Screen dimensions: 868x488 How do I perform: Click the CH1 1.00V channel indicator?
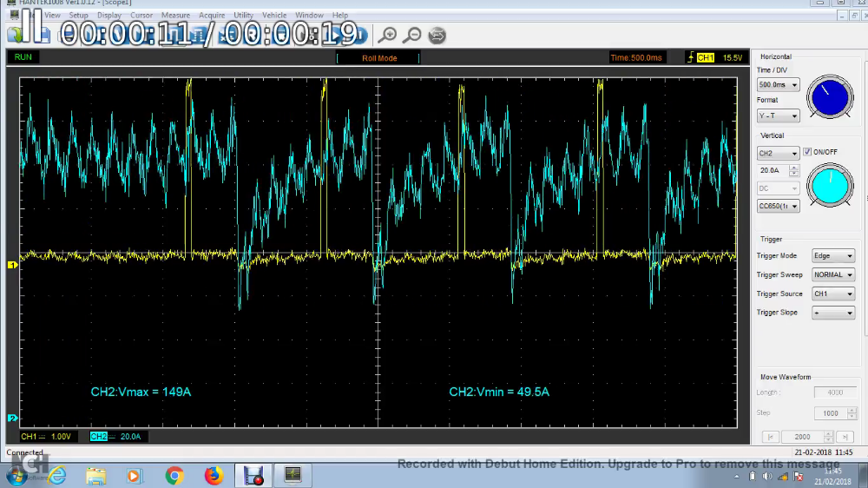49,436
